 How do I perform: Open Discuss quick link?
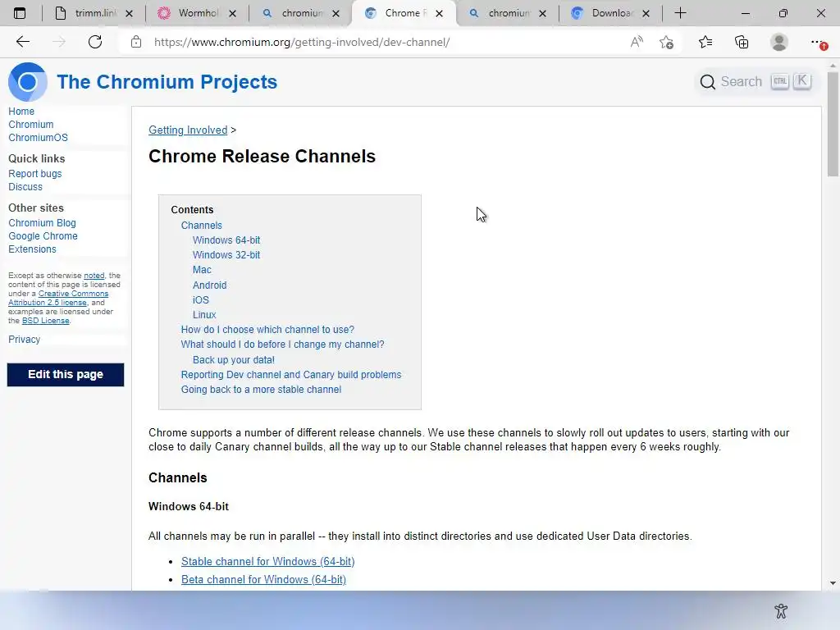coord(25,187)
